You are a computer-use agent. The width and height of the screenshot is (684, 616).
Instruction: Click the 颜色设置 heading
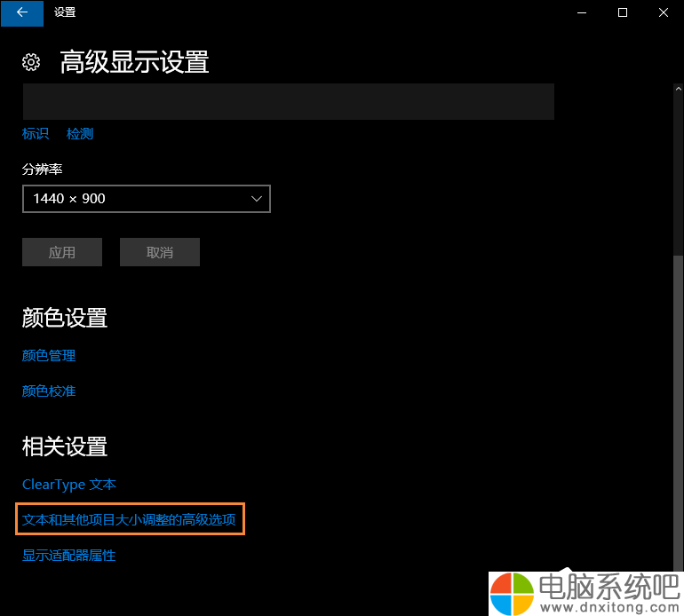(65, 318)
